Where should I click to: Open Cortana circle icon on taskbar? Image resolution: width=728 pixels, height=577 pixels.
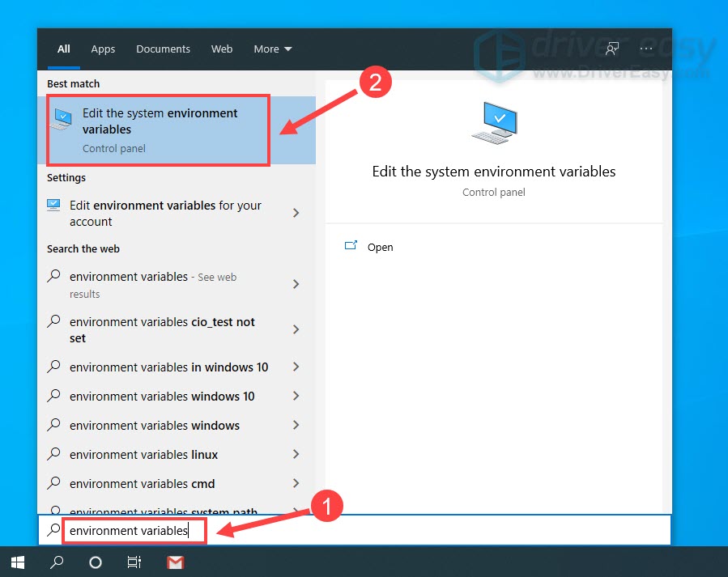(96, 562)
